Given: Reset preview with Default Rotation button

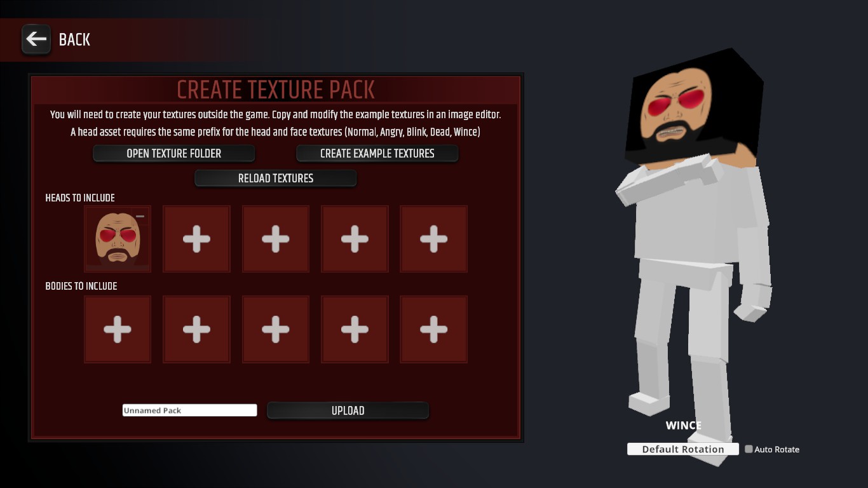Looking at the screenshot, I should pos(683,449).
